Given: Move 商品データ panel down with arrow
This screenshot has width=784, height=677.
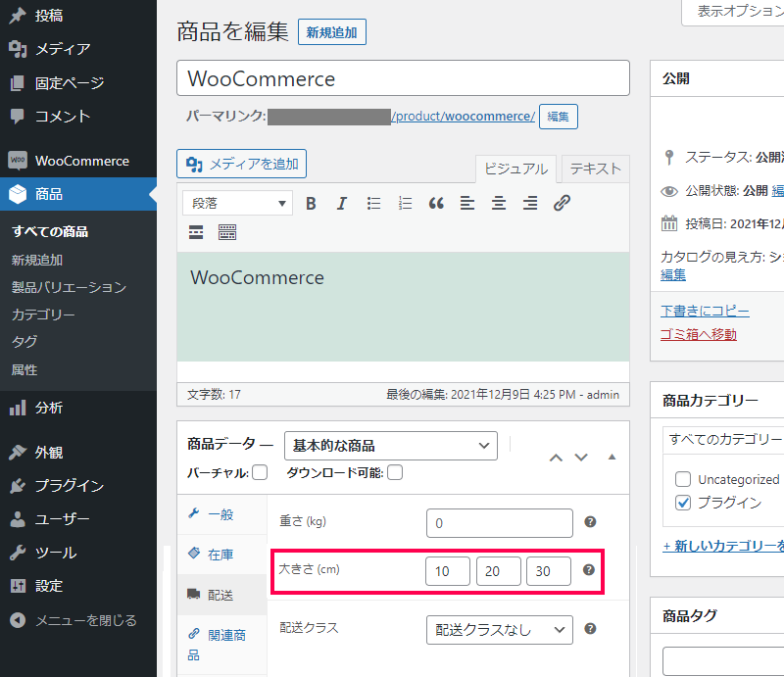Looking at the screenshot, I should pos(581,458).
